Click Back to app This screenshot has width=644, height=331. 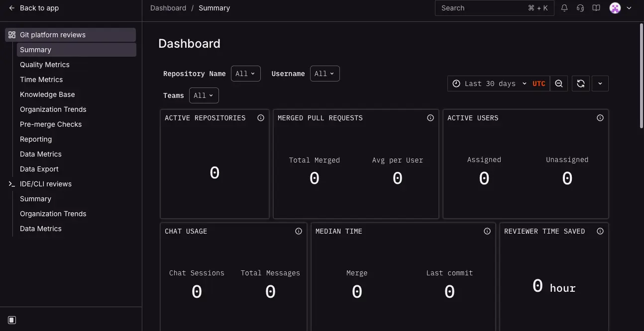[x=33, y=8]
